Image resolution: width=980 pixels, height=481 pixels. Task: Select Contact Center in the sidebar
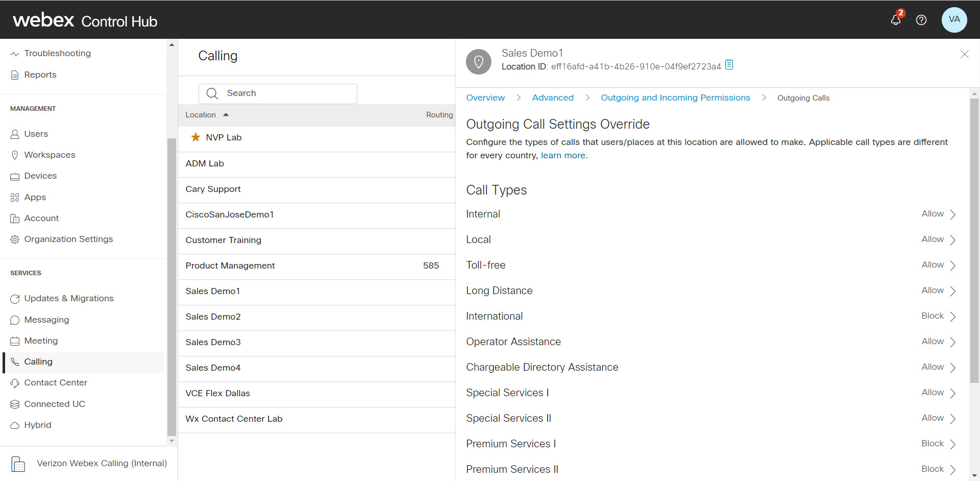(x=55, y=382)
